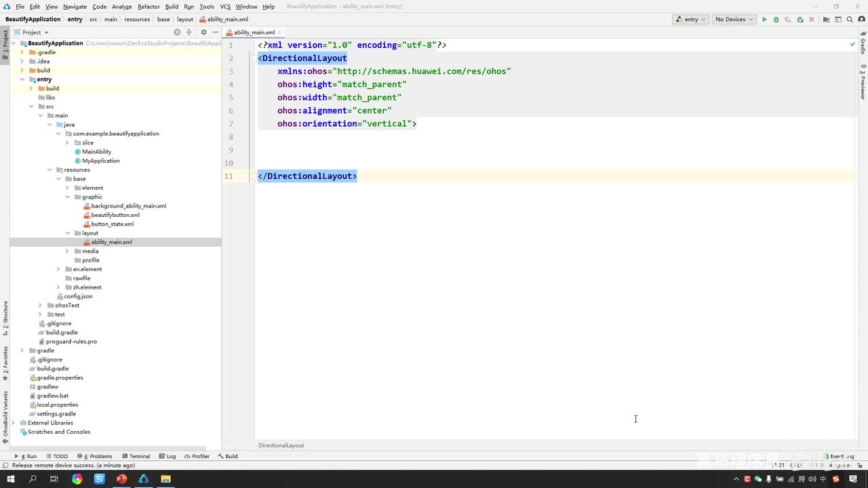The height and width of the screenshot is (488, 868).
Task: Open the Refactor menu
Action: tap(149, 7)
